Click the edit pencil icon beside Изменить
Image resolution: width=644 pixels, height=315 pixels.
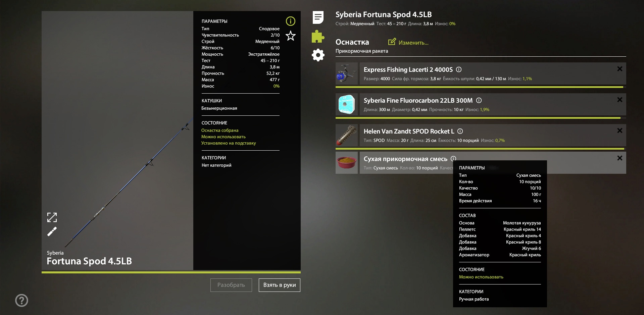pos(392,42)
